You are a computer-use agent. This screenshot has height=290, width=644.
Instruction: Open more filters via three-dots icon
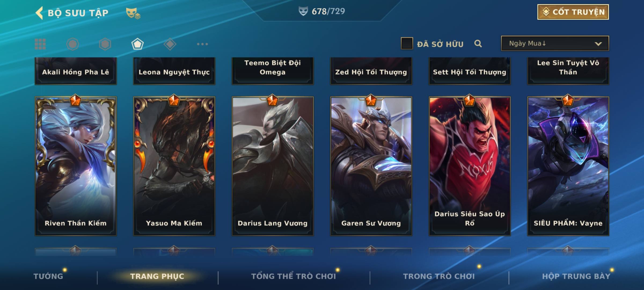pos(202,44)
